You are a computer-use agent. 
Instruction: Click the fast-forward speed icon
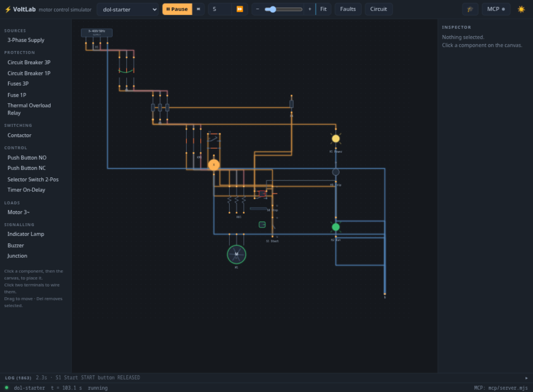(x=240, y=9)
